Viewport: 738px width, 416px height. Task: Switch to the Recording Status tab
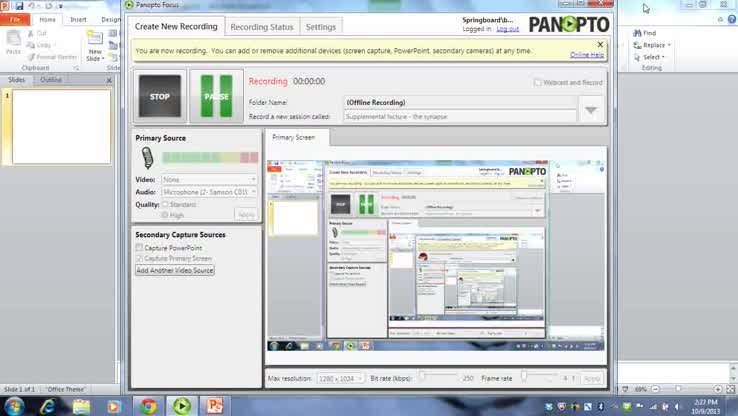pyautogui.click(x=262, y=27)
